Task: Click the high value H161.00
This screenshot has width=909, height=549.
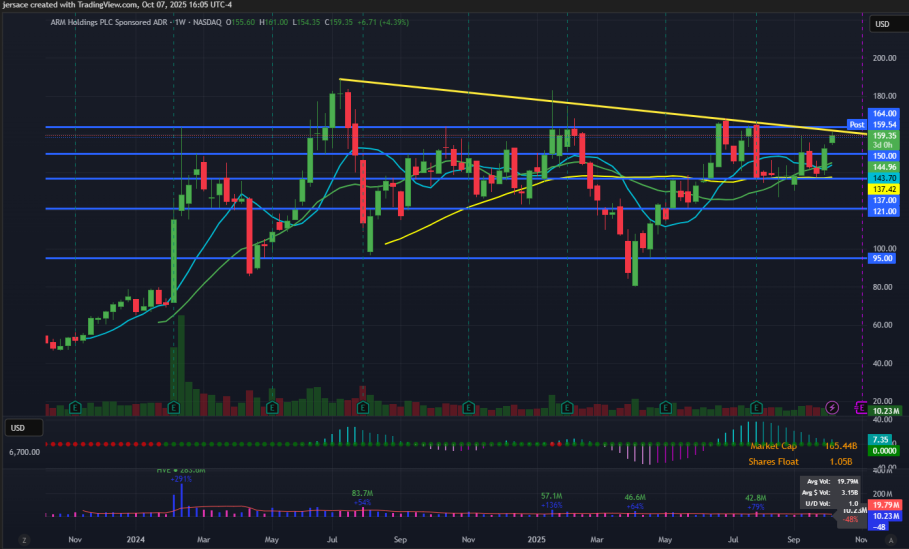Action: pyautogui.click(x=274, y=22)
